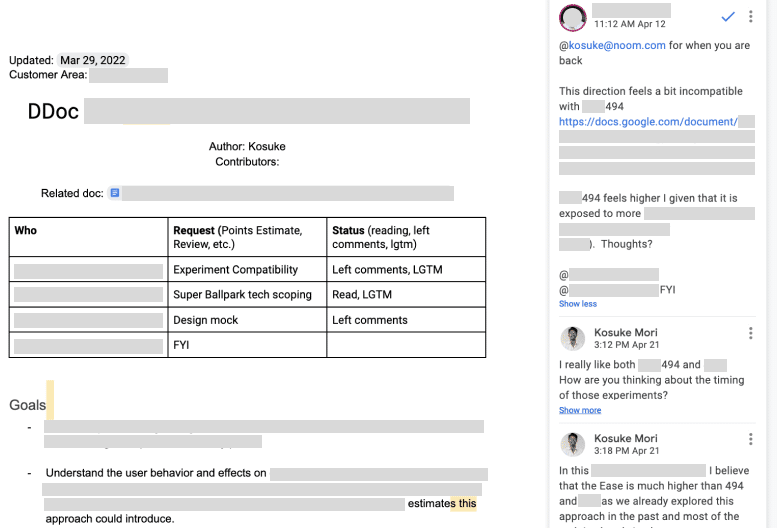The image size is (777, 528).
Task: Select the FYI table cell
Action: pyautogui.click(x=247, y=345)
